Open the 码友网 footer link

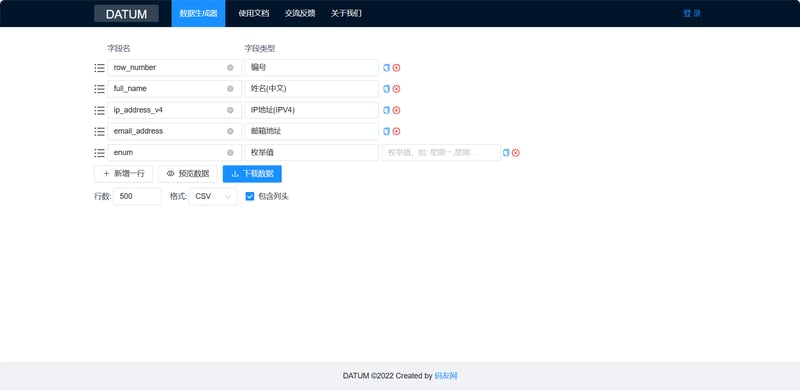click(446, 376)
